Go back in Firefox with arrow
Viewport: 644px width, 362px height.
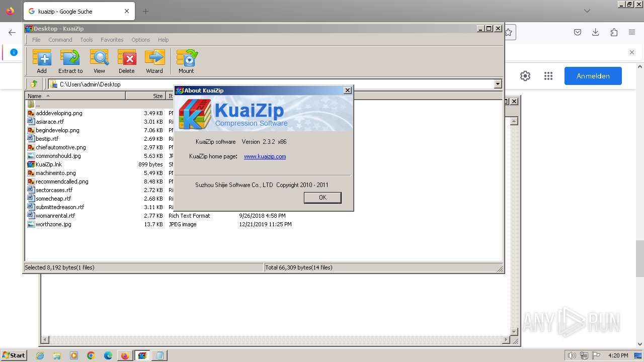12,32
